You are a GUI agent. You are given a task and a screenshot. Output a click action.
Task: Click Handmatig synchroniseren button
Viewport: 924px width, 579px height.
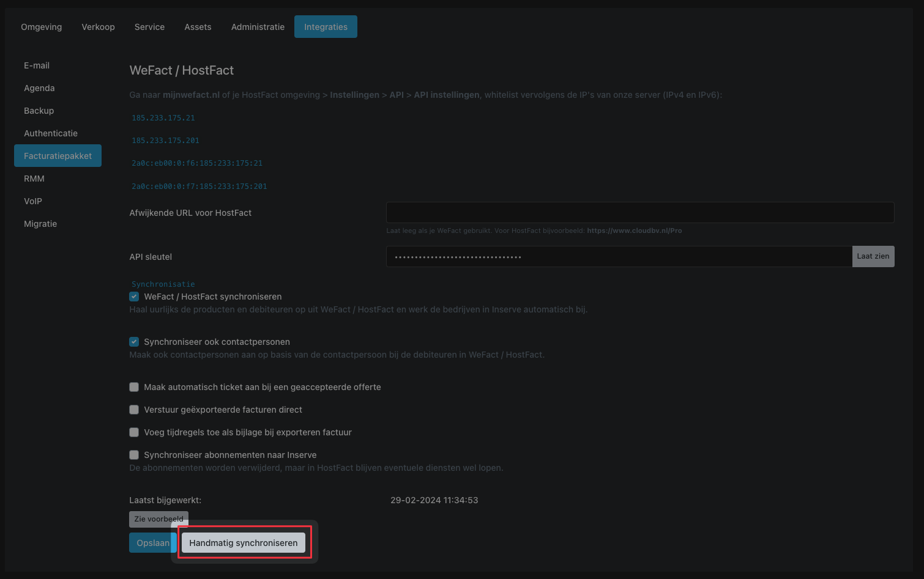[x=244, y=543]
